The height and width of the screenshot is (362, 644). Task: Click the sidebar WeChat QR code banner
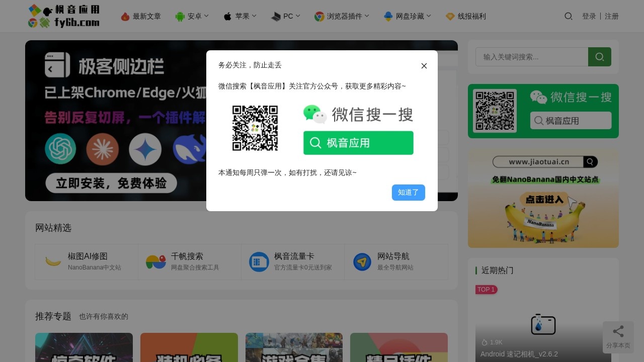point(543,111)
